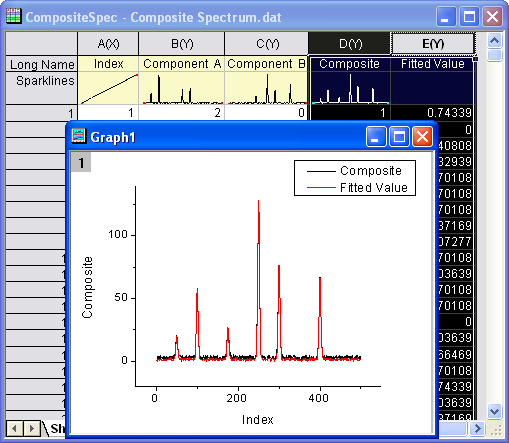The image size is (509, 443).
Task: Click the X axis tick label 400
Action: [319, 398]
